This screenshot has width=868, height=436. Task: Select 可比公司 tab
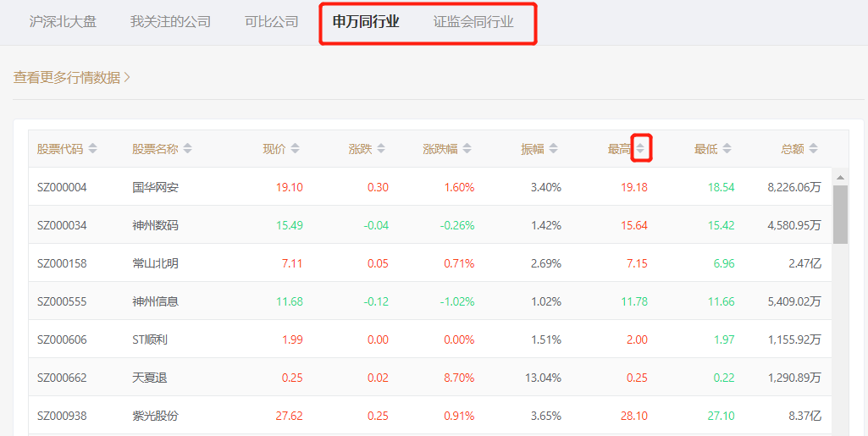coord(271,21)
